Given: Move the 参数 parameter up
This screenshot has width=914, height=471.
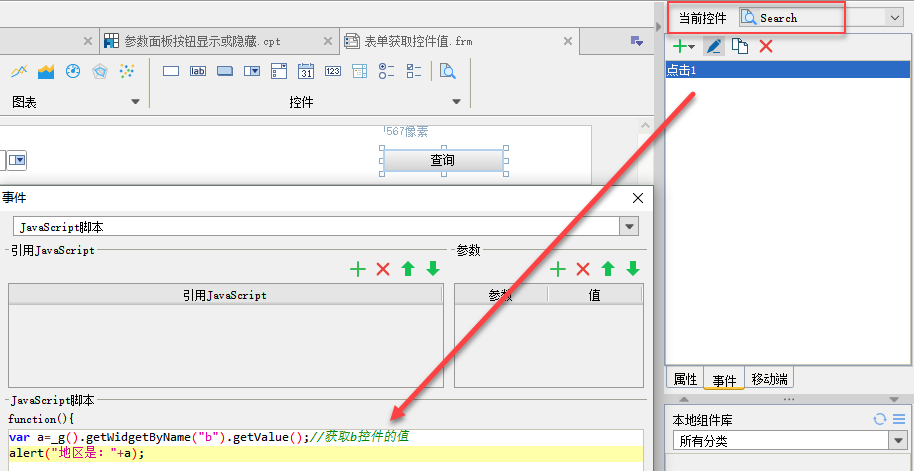Looking at the screenshot, I should [x=608, y=269].
